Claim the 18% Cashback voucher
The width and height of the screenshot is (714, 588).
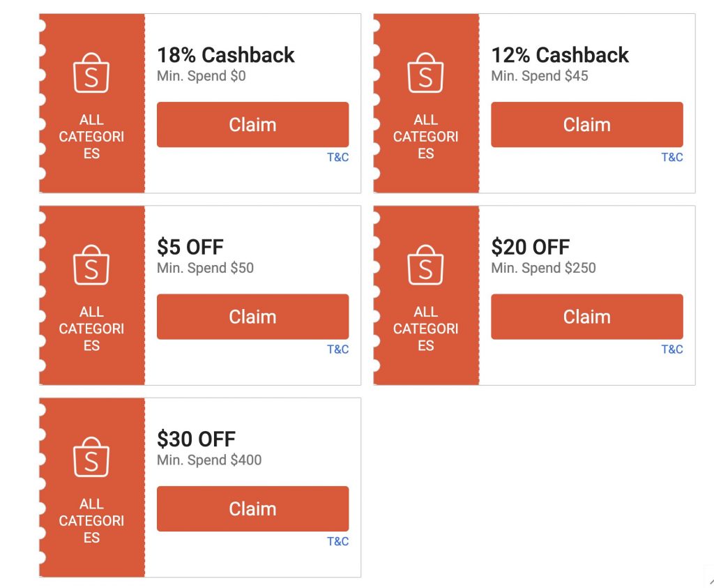pos(252,125)
